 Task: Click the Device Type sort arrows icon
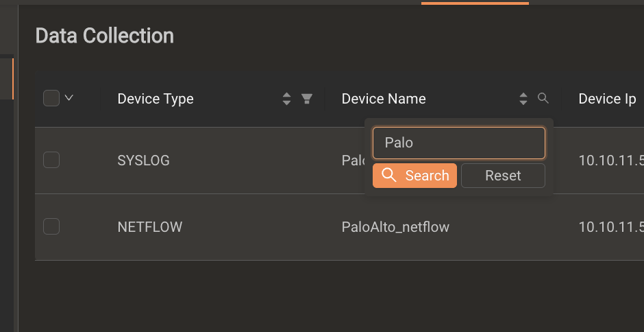coord(286,99)
